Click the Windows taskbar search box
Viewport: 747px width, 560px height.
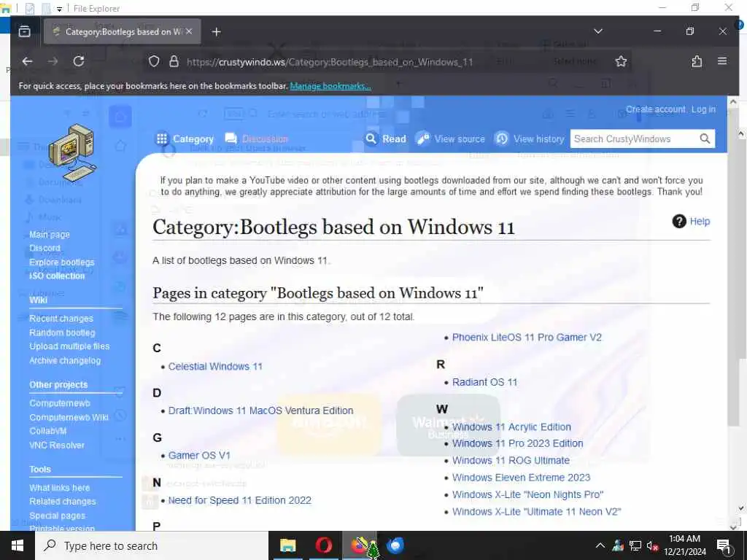[x=152, y=545]
